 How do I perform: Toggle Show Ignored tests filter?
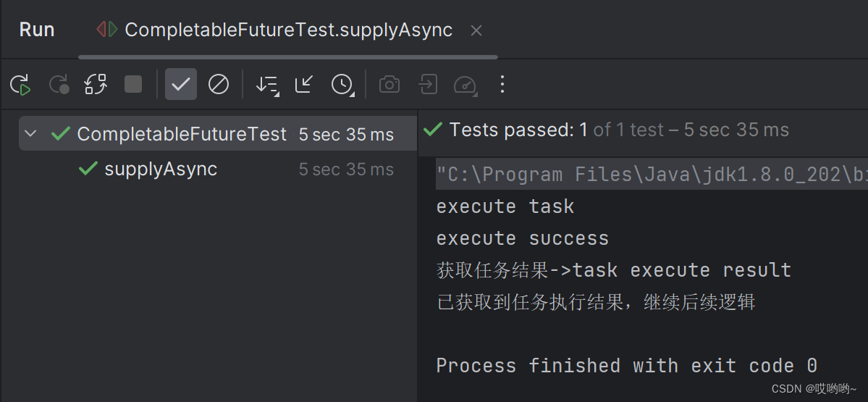218,85
